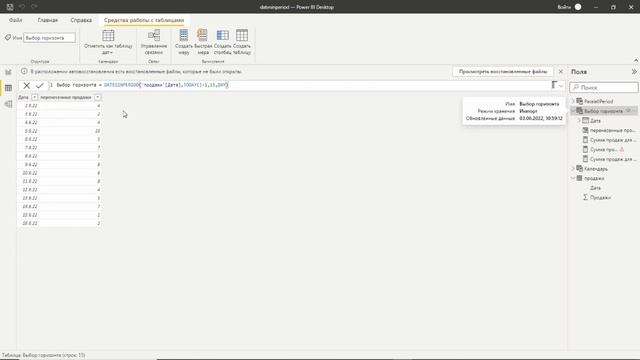Screen dimensions: 640x360
Task: Expand the Дата hierarchy under Выбор горизонта
Action: click(579, 120)
